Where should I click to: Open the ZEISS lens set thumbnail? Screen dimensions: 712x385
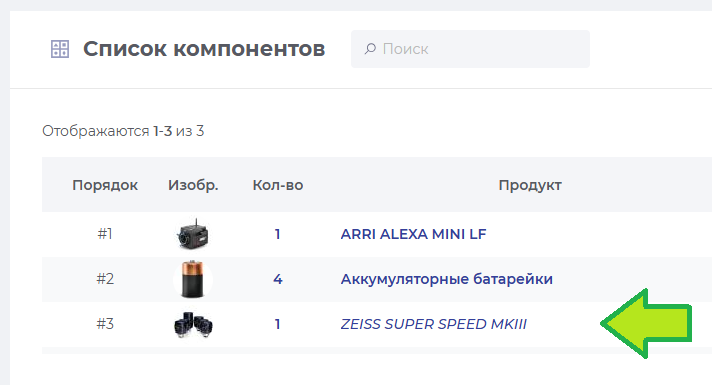click(x=193, y=324)
